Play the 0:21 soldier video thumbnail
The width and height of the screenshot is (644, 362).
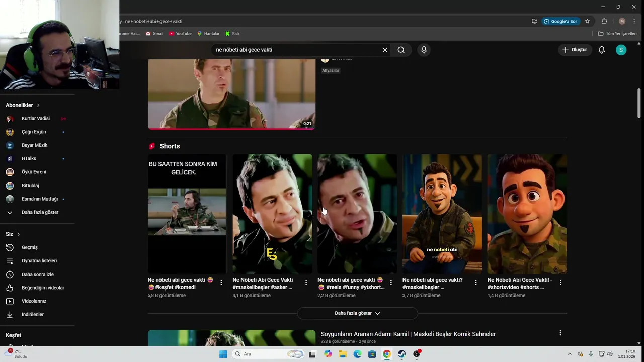point(231,94)
